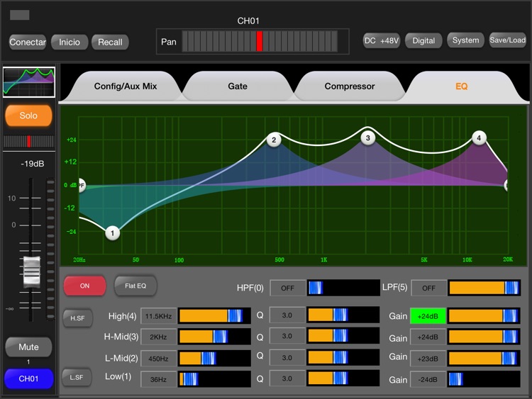This screenshot has height=399, width=532.
Task: Click the Recall button
Action: point(110,42)
